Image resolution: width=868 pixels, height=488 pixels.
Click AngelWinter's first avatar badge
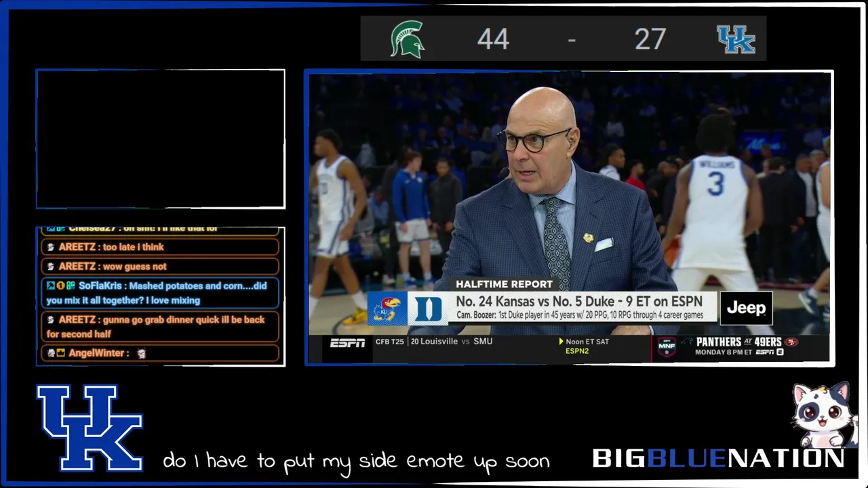point(51,353)
